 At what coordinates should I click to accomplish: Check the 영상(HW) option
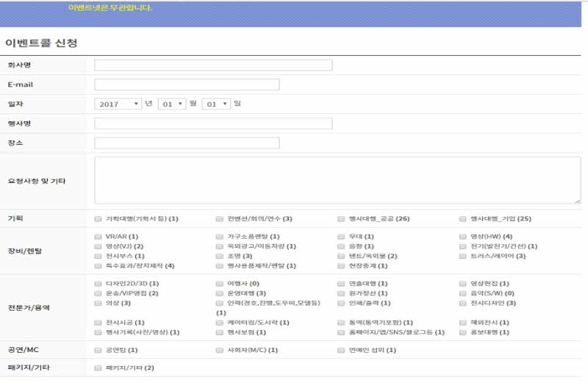point(463,237)
